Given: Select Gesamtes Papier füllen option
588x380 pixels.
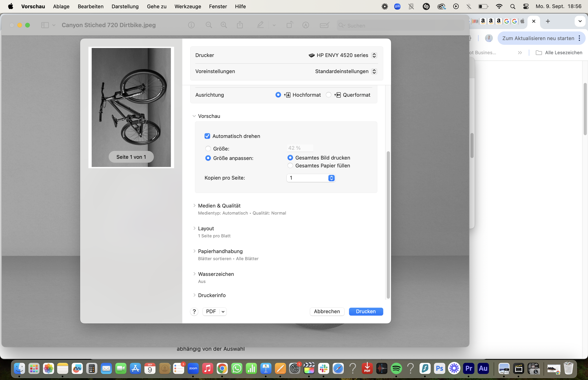Looking at the screenshot, I should click(x=290, y=166).
